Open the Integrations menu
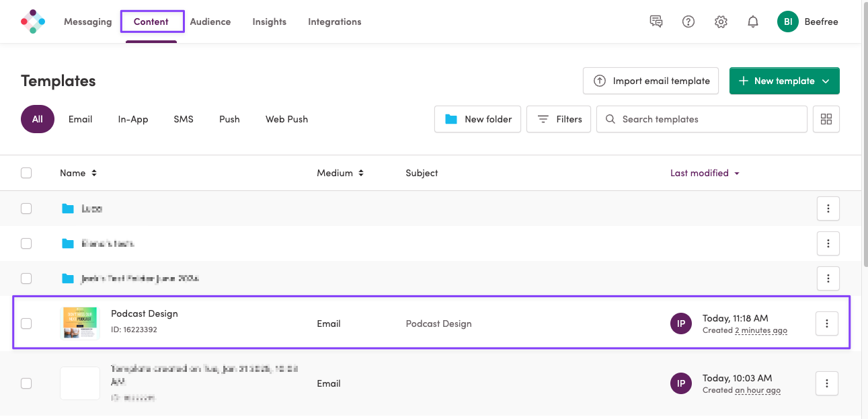868x419 pixels. pyautogui.click(x=335, y=22)
